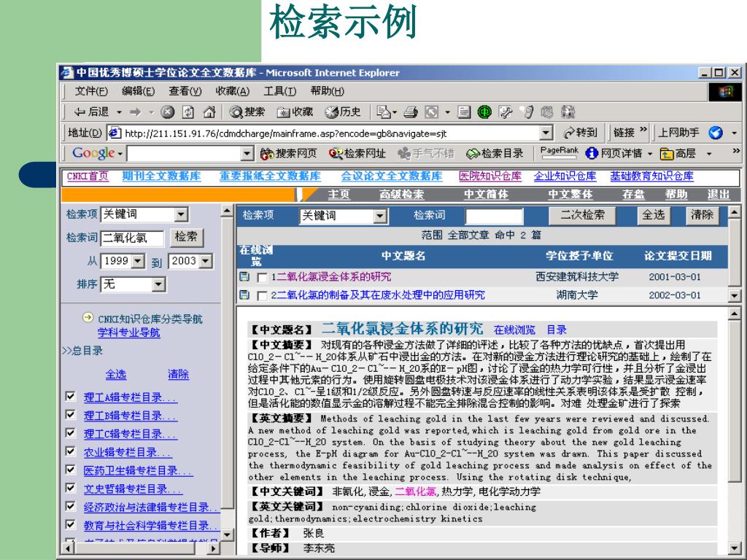Uncheck the 理工B辑专栏目录 checkbox
The width and height of the screenshot is (747, 560).
(71, 414)
